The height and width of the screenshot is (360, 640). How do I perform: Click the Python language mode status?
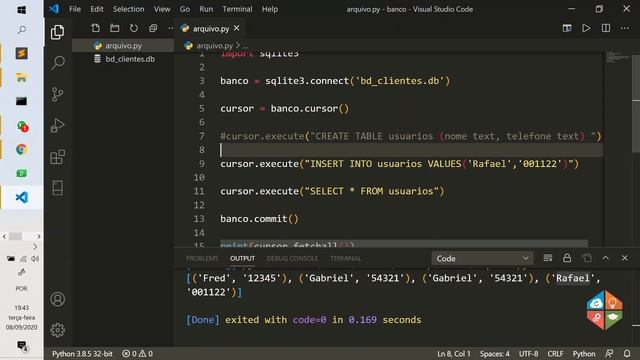tap(584, 353)
